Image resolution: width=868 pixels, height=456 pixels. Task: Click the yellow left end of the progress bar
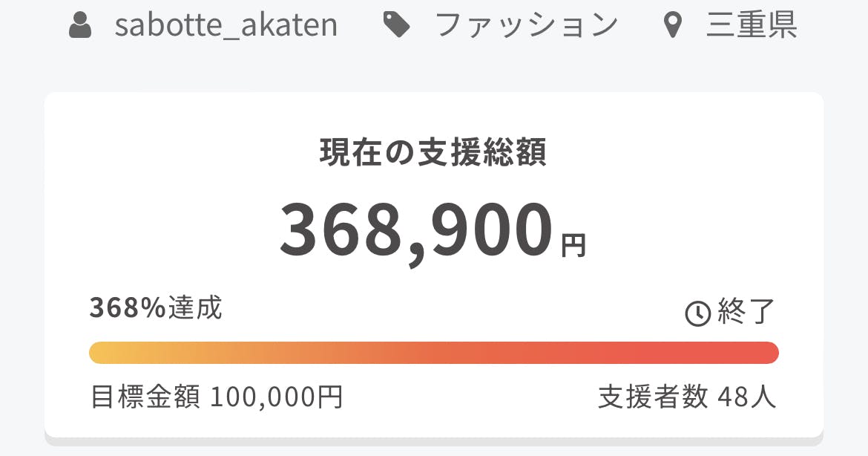pos(104,353)
